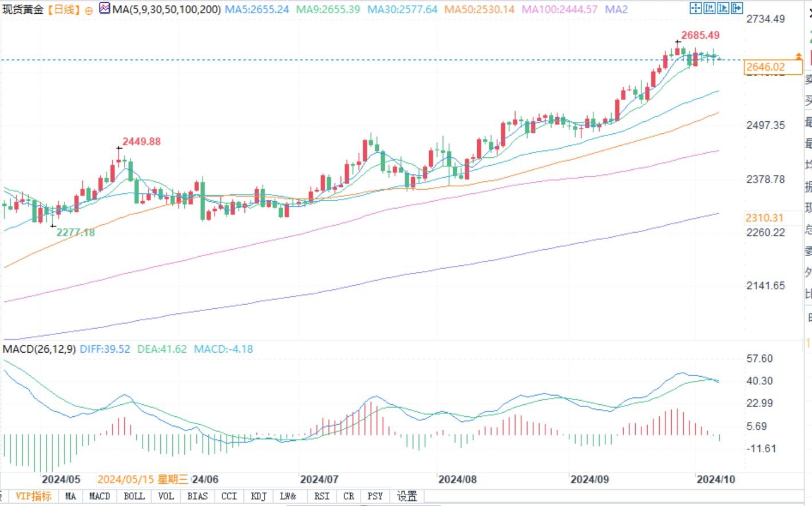Click the orange circled-plus icon beside 日线
Screen dimensions: 812x506
click(89, 10)
